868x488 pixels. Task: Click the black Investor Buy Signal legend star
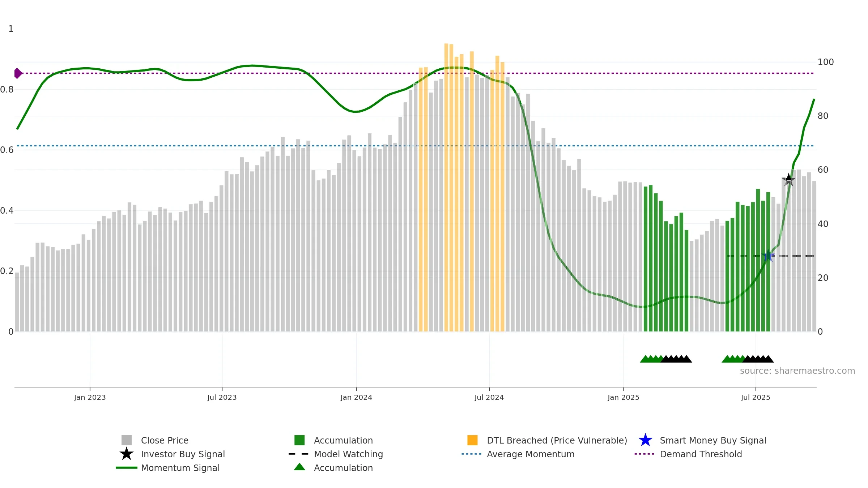127,454
